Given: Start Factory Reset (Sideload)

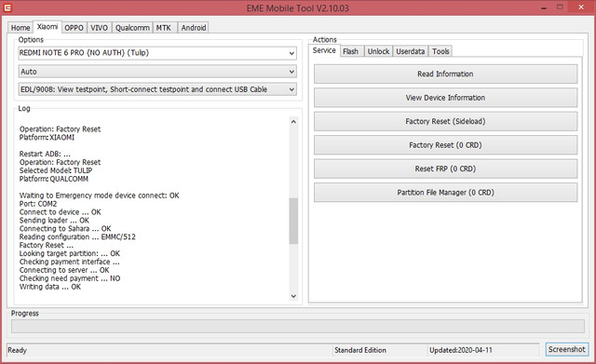Looking at the screenshot, I should click(445, 122).
